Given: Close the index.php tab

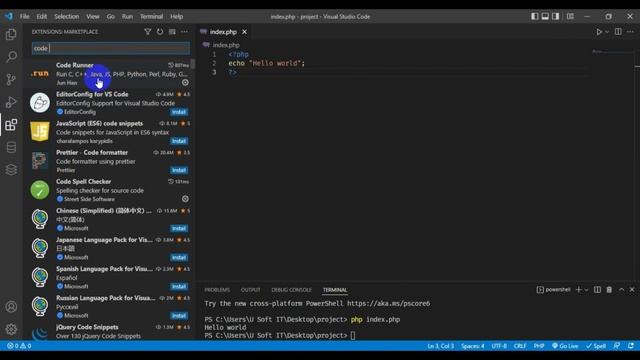Looking at the screenshot, I should 244,32.
